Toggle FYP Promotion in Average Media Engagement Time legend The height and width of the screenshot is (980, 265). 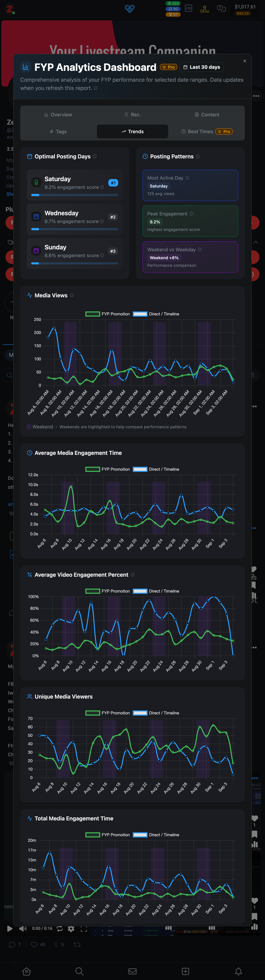tap(108, 469)
